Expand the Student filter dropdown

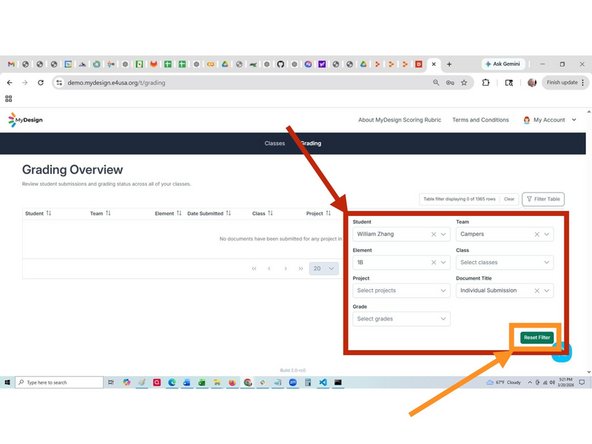pos(443,234)
